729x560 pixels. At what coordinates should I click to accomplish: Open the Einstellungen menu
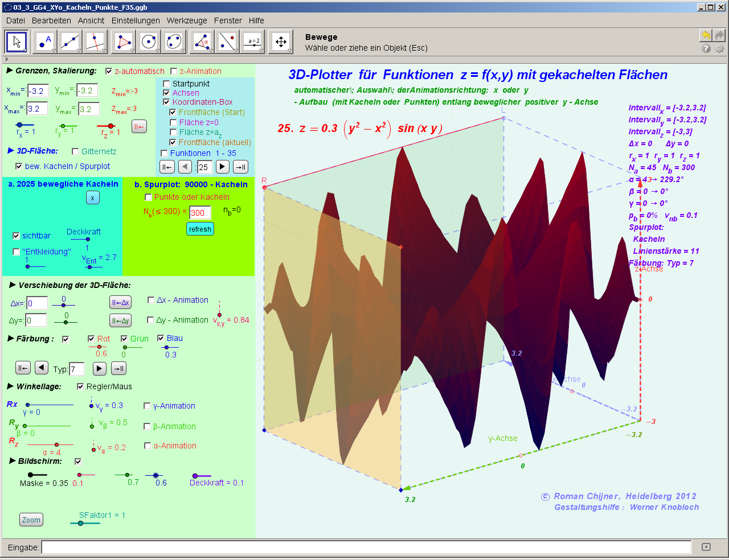[x=136, y=20]
